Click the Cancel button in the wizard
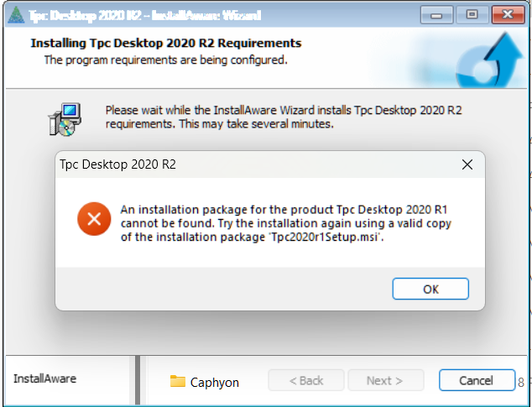This screenshot has height=407, width=532. point(477,380)
